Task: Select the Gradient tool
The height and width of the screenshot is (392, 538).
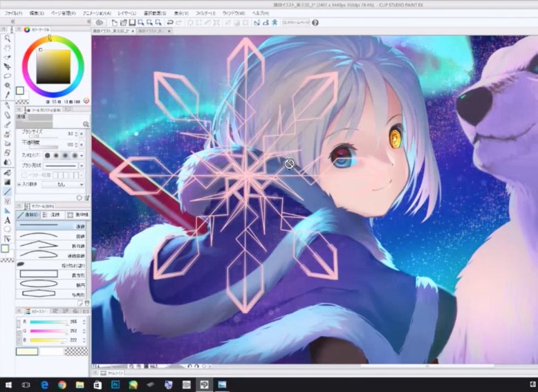Action: [7, 182]
